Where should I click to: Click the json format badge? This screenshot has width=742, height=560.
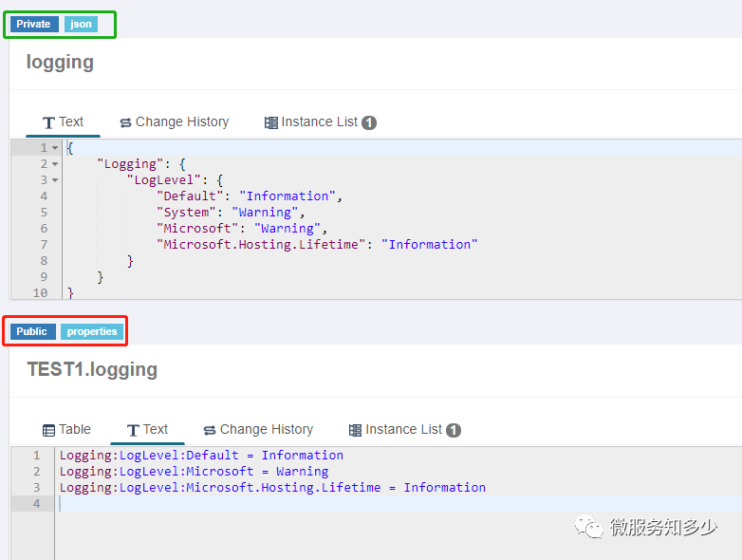pos(81,24)
